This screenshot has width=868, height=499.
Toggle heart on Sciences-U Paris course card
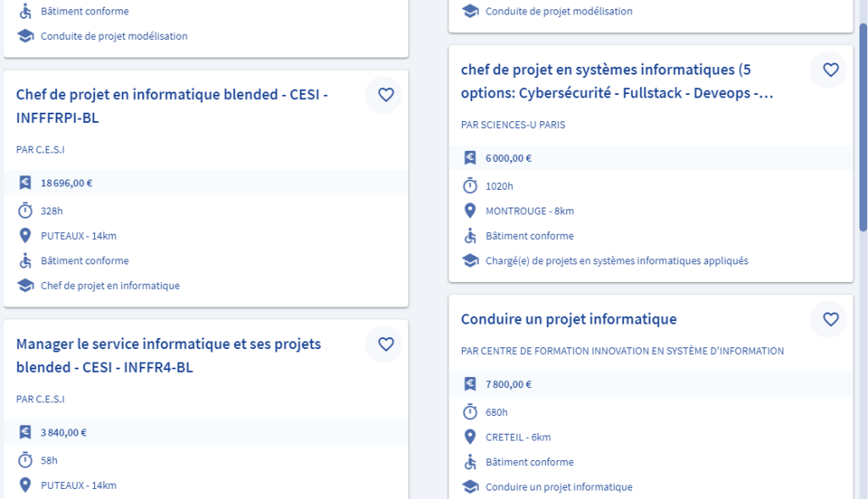pos(831,70)
